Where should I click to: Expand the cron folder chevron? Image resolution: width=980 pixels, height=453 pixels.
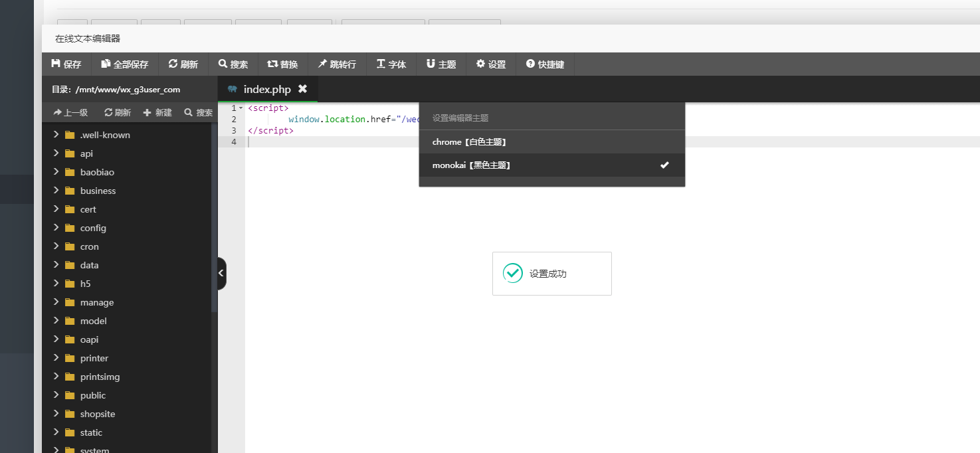pos(56,246)
